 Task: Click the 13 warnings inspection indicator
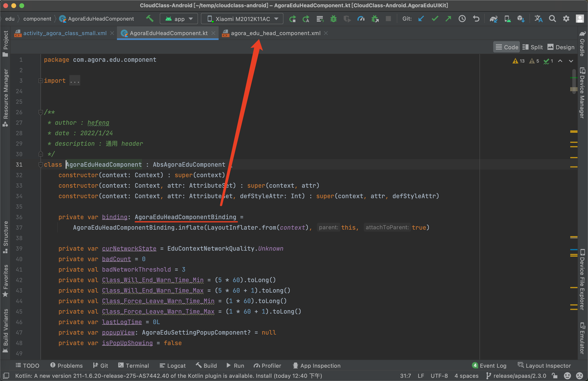pyautogui.click(x=519, y=61)
